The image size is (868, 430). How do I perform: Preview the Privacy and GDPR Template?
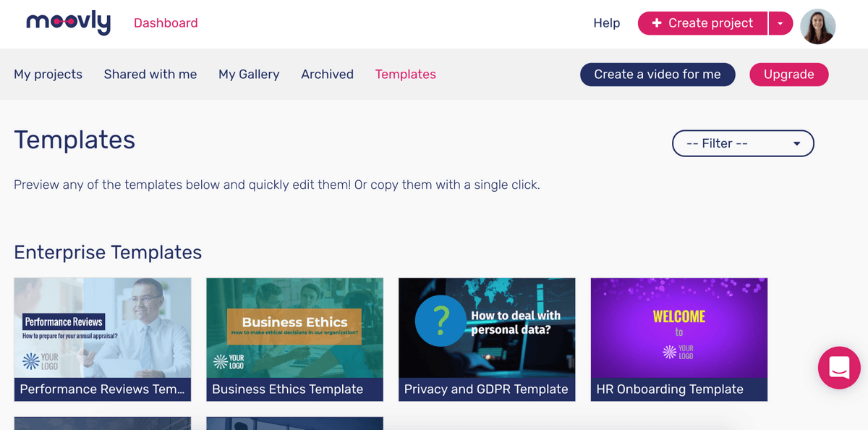[x=487, y=340]
